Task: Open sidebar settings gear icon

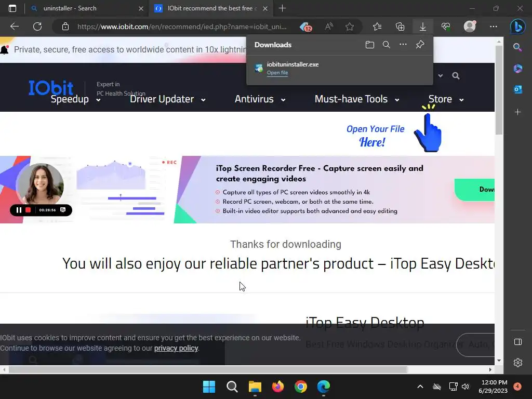Action: (x=518, y=363)
